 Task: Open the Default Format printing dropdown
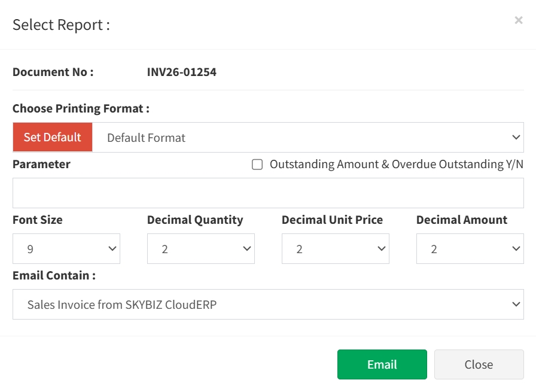tap(308, 138)
